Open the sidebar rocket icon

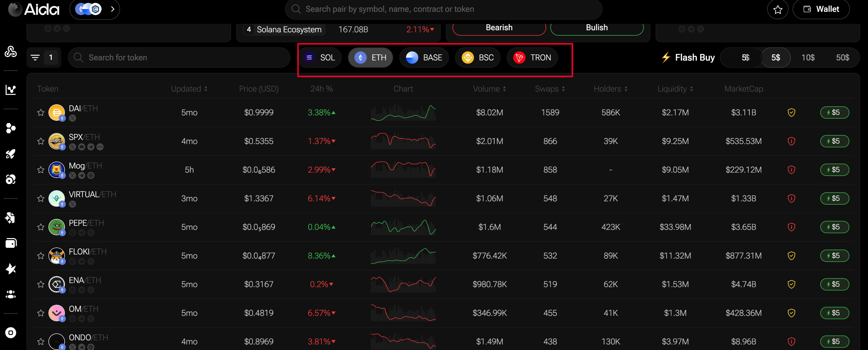11,154
